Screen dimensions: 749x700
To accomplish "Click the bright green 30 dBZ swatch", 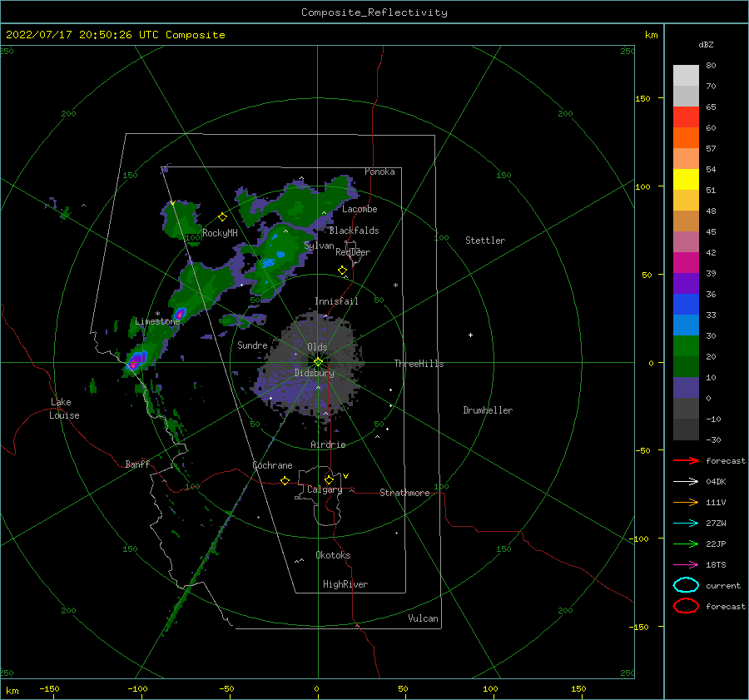I will 686,346.
